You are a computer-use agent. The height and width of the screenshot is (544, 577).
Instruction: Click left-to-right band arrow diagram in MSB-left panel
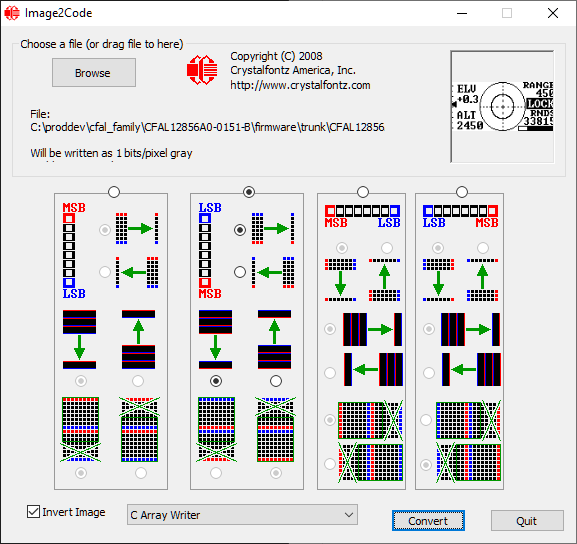pos(372,329)
